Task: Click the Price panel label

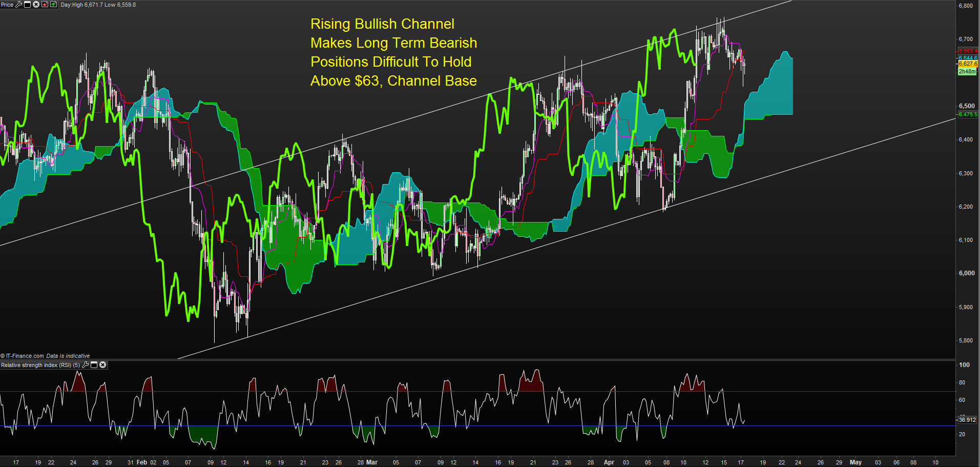Action: [7, 5]
